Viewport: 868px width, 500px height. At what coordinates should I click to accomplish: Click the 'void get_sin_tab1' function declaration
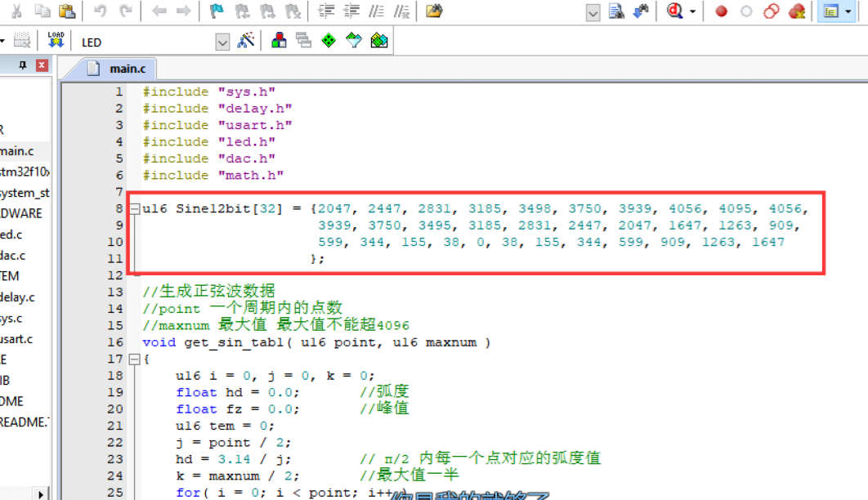pos(316,342)
